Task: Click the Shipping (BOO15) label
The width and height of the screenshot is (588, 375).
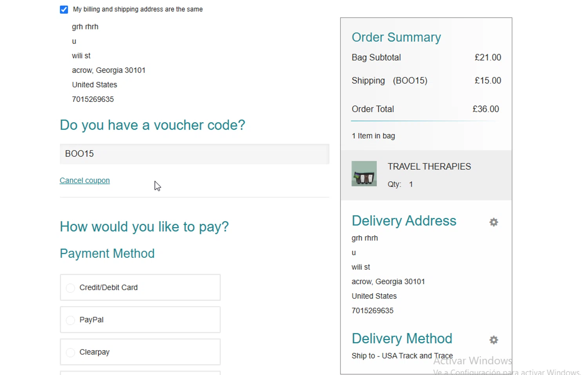Action: 389,81
